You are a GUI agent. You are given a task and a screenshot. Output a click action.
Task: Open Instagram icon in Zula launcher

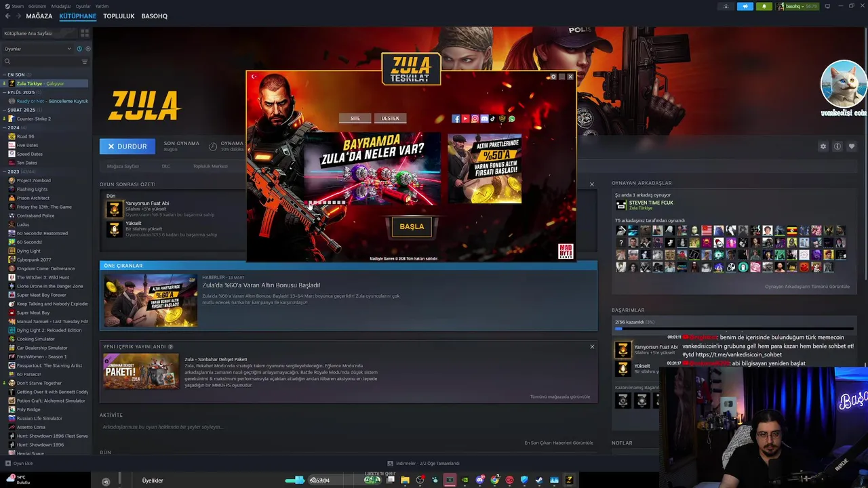point(475,119)
